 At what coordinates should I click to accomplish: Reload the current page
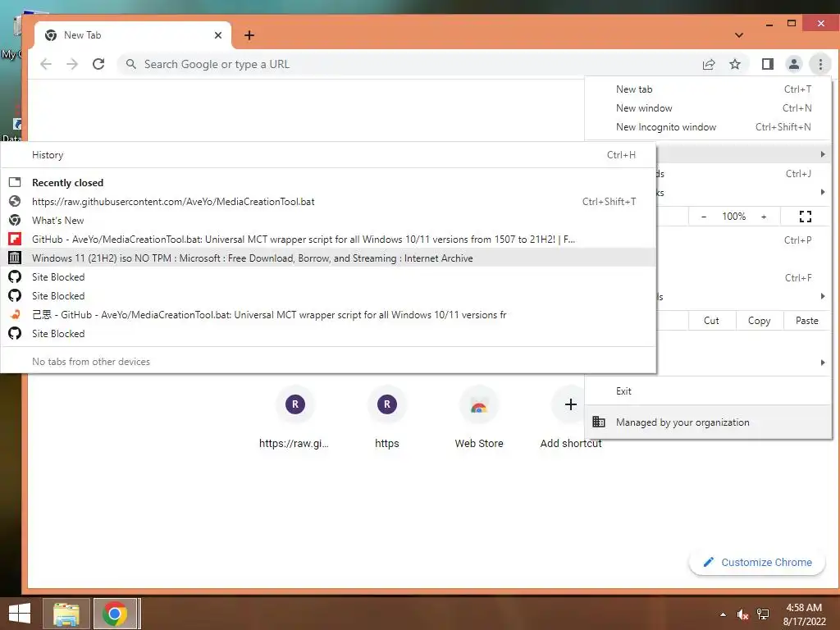point(98,64)
